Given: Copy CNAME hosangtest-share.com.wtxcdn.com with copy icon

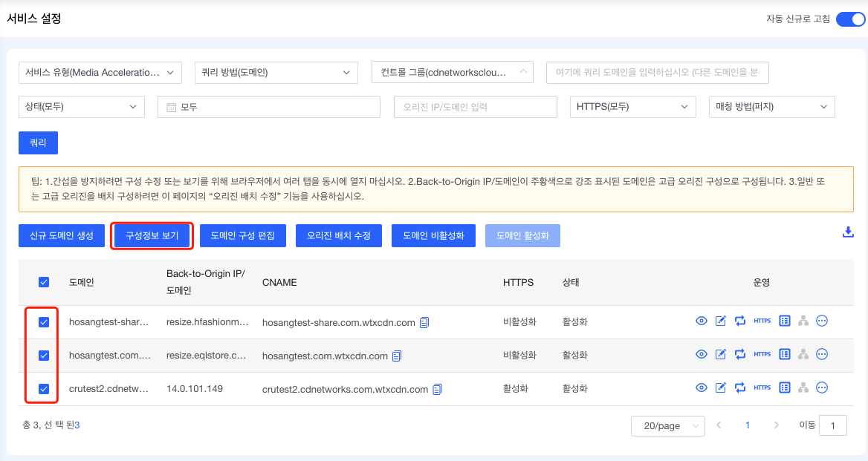Looking at the screenshot, I should click(424, 323).
